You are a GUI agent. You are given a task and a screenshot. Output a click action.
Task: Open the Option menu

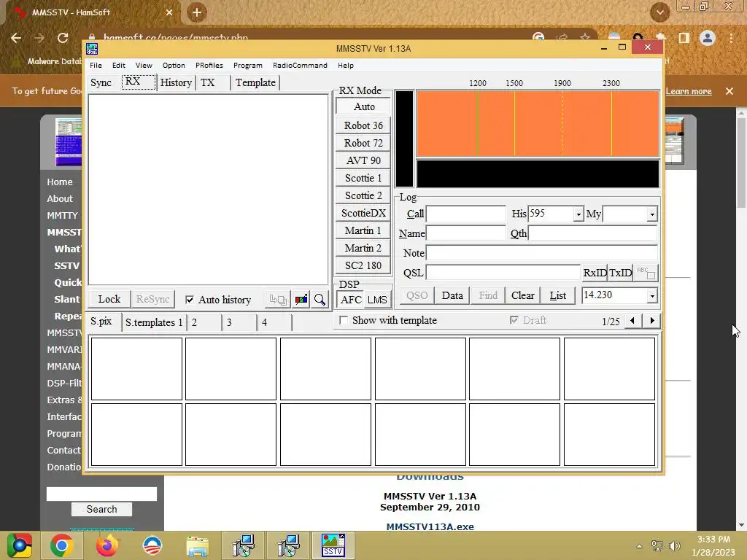point(174,65)
